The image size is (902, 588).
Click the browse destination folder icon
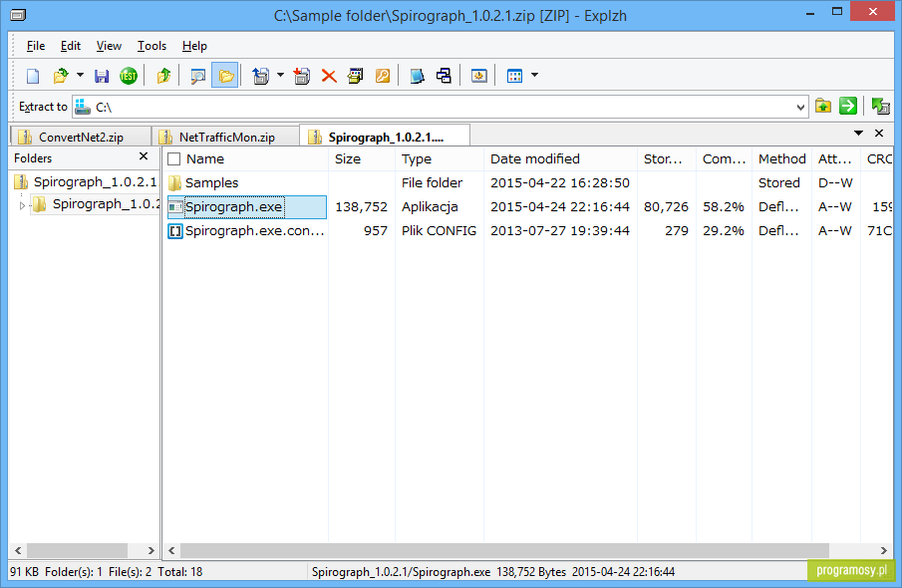[823, 107]
